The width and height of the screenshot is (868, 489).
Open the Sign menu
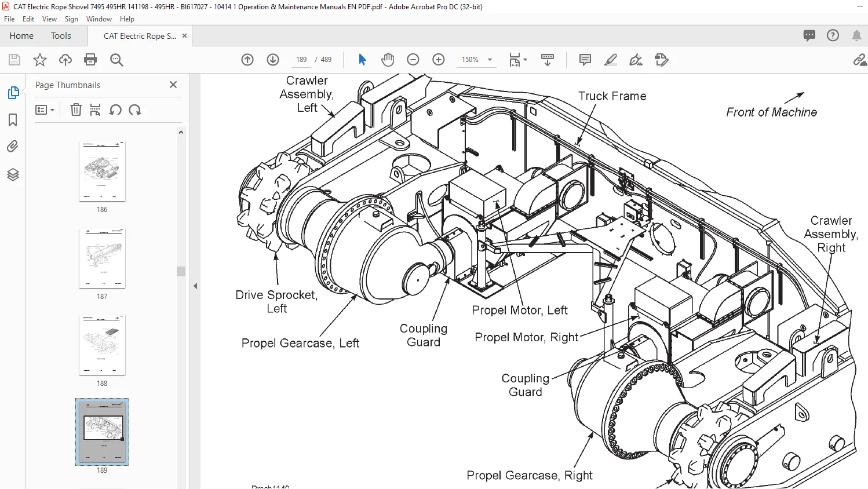click(71, 19)
